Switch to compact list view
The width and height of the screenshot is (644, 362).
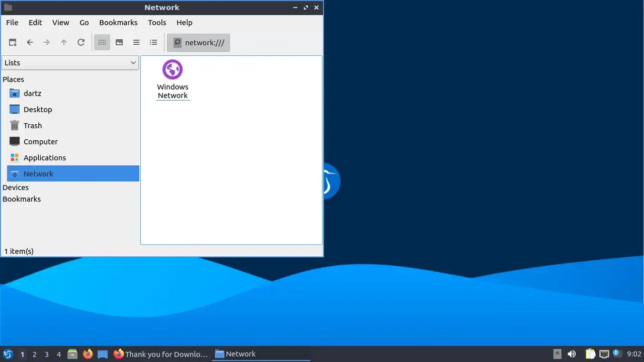(136, 43)
